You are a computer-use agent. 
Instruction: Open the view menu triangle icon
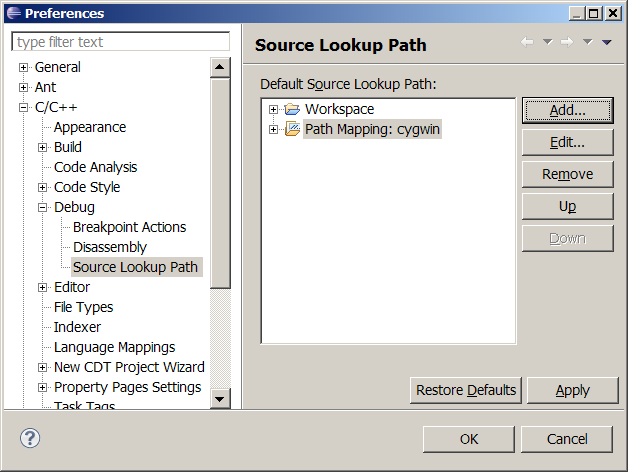tap(607, 42)
